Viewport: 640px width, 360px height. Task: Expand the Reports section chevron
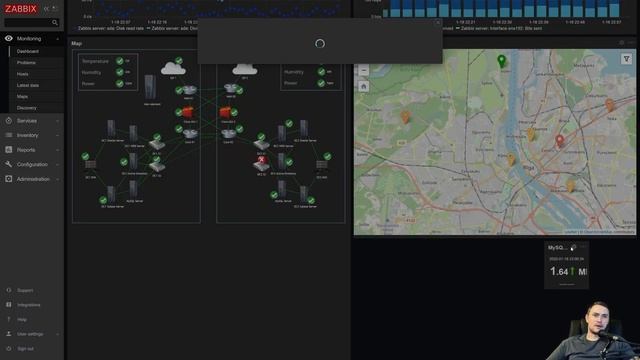(58, 150)
